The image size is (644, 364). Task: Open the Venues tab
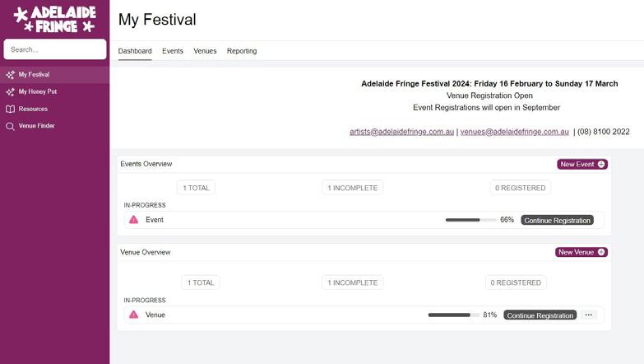pos(205,51)
